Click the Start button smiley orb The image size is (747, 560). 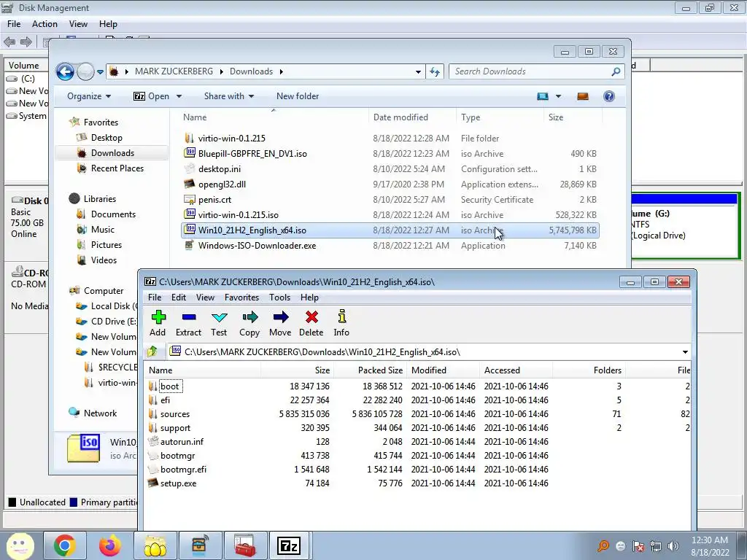[20, 545]
